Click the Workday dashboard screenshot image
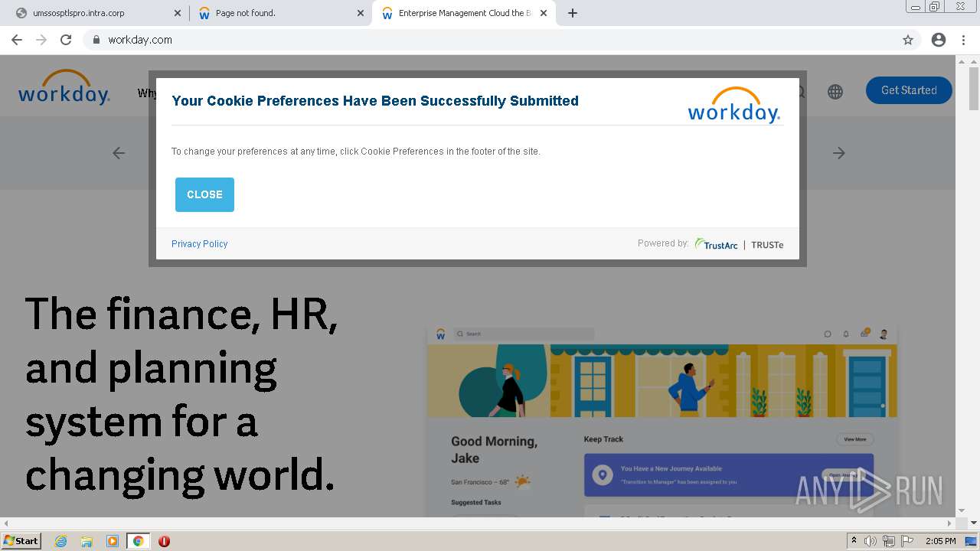 tap(662, 421)
